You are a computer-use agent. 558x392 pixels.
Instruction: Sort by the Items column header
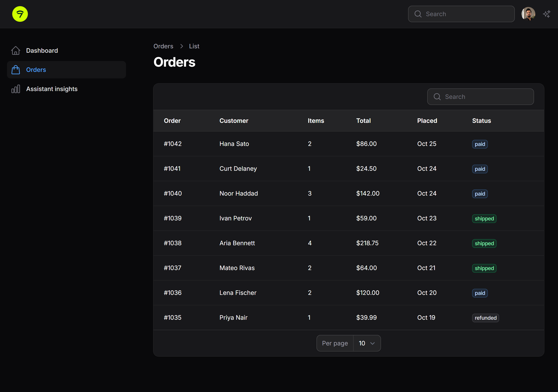(316, 121)
